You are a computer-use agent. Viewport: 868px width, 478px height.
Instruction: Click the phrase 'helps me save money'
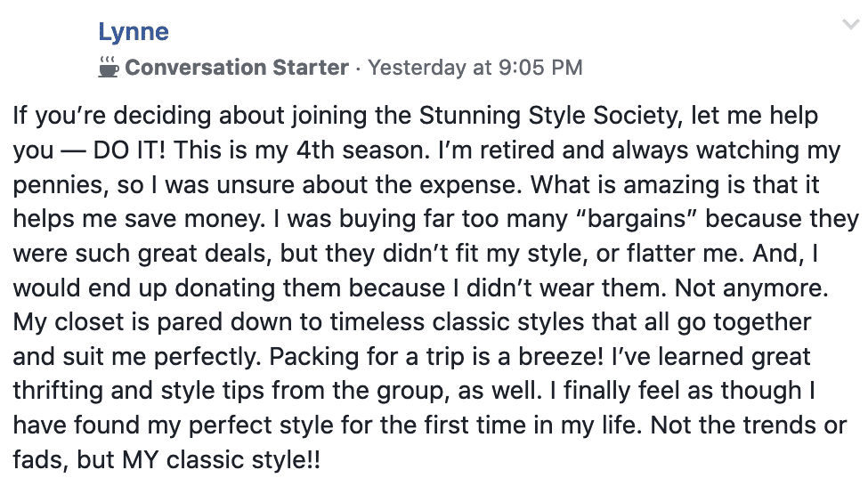click(139, 220)
